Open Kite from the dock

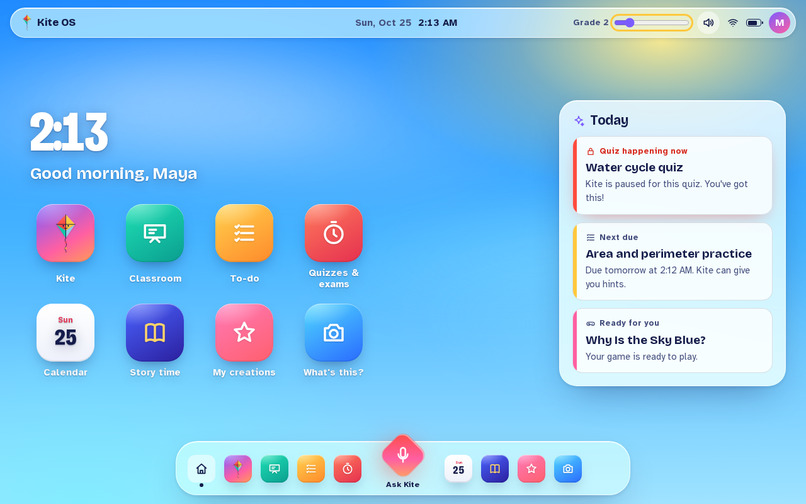[x=238, y=469]
